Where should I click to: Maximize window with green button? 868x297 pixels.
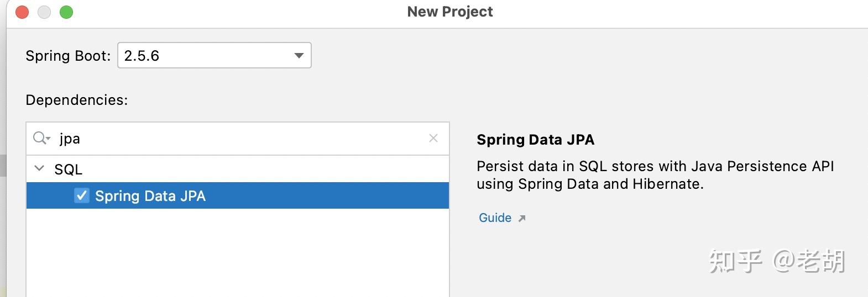click(x=66, y=12)
